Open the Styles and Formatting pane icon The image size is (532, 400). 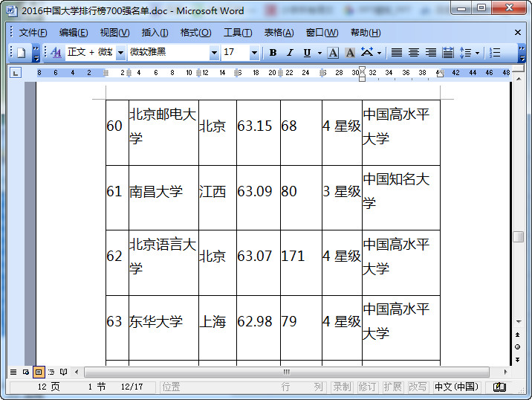pos(56,53)
